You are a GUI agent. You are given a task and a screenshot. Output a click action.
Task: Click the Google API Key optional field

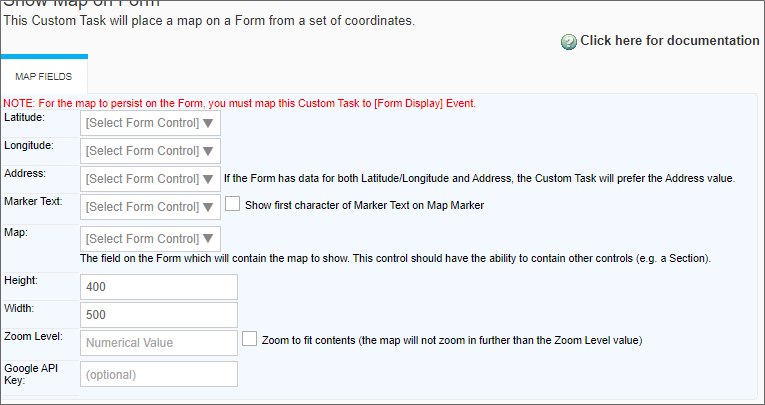(x=159, y=375)
